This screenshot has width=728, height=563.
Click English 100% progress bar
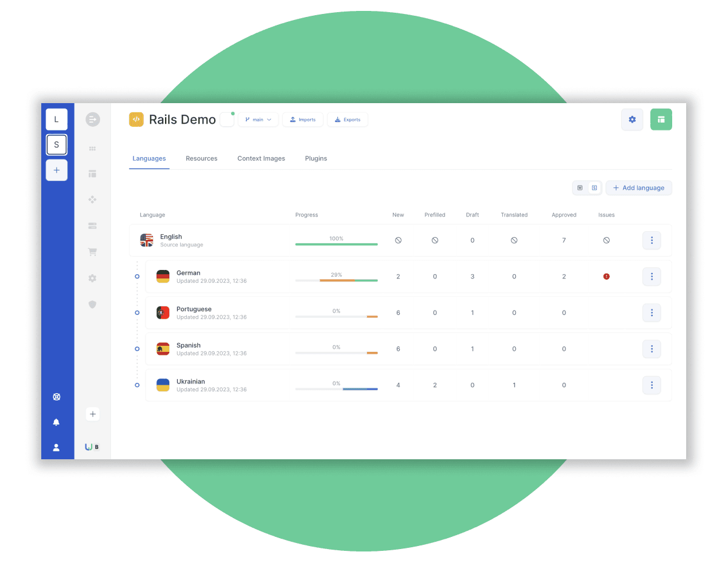[337, 244]
